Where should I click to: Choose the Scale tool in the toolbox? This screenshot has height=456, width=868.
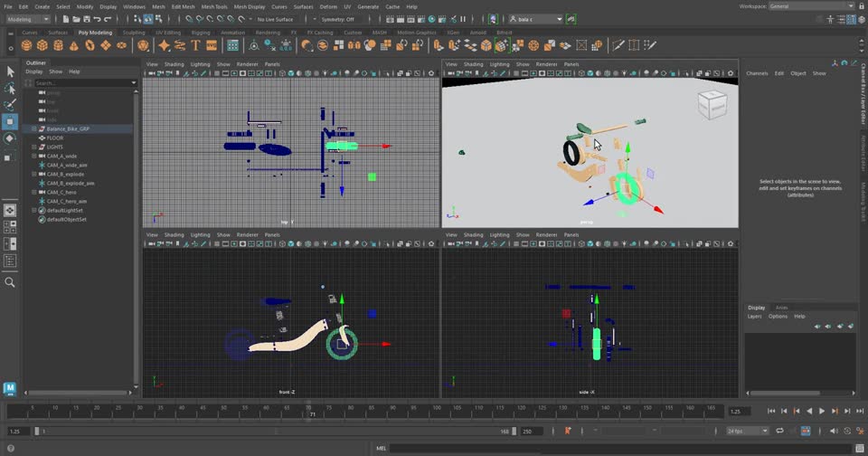pyautogui.click(x=10, y=157)
